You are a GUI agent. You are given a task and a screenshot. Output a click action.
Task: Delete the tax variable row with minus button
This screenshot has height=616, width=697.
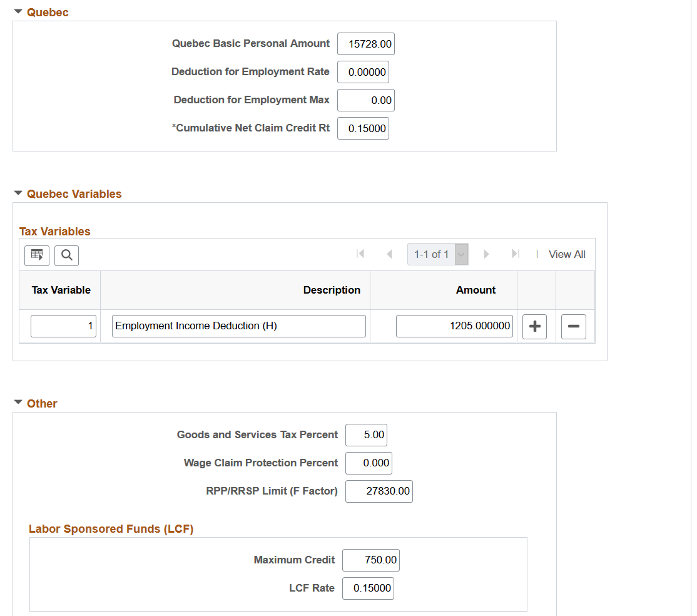click(x=573, y=326)
